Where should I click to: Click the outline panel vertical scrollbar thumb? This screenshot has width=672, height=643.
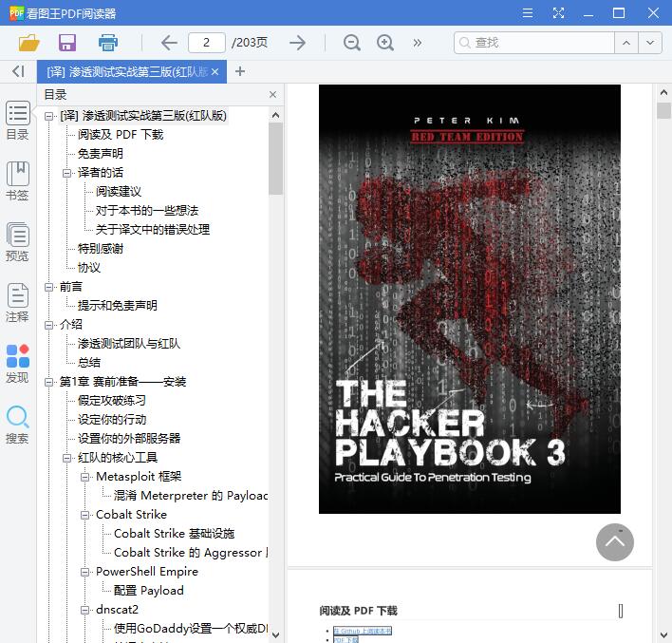click(x=275, y=159)
